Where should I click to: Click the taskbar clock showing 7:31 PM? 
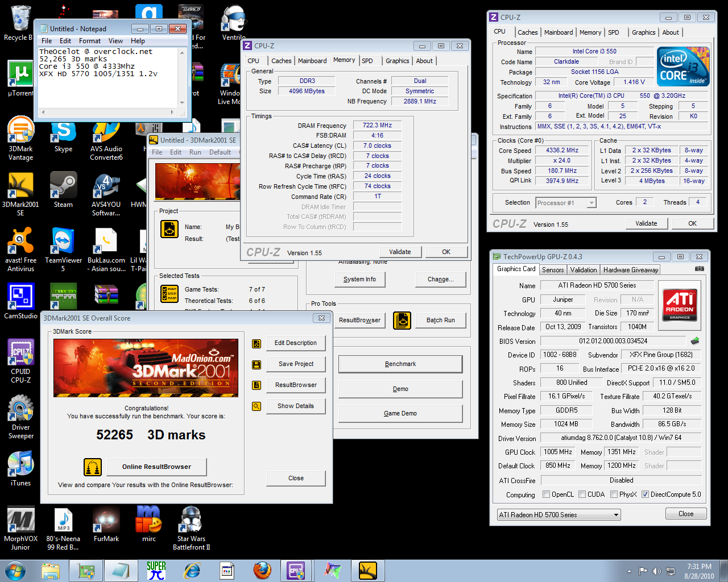pos(699,571)
